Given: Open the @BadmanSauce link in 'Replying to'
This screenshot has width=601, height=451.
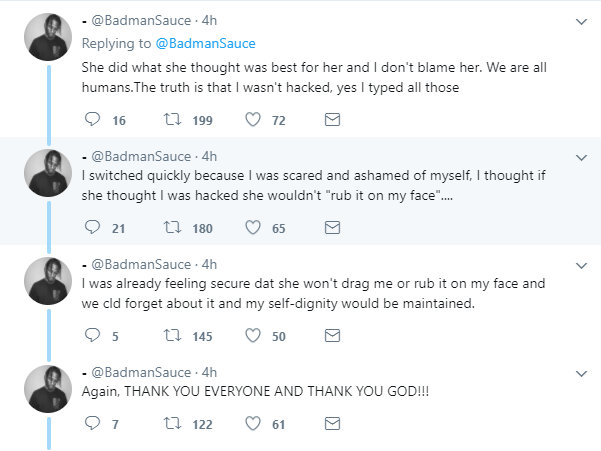Looking at the screenshot, I should coord(205,43).
